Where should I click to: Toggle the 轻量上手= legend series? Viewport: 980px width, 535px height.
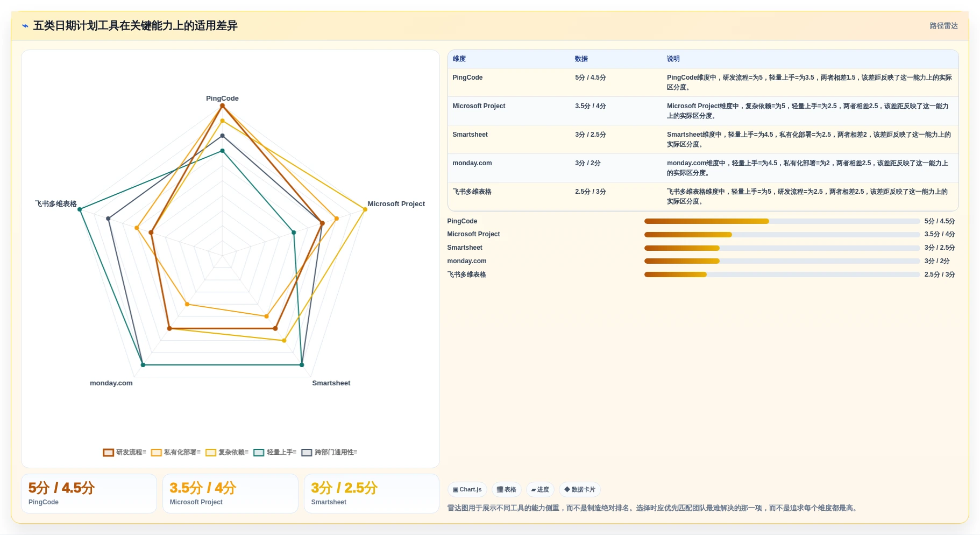pyautogui.click(x=275, y=452)
